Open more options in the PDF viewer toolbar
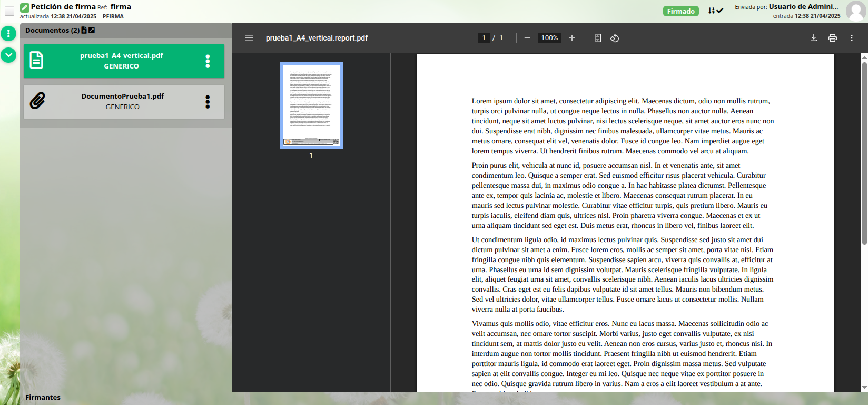The width and height of the screenshot is (868, 405). click(x=851, y=38)
